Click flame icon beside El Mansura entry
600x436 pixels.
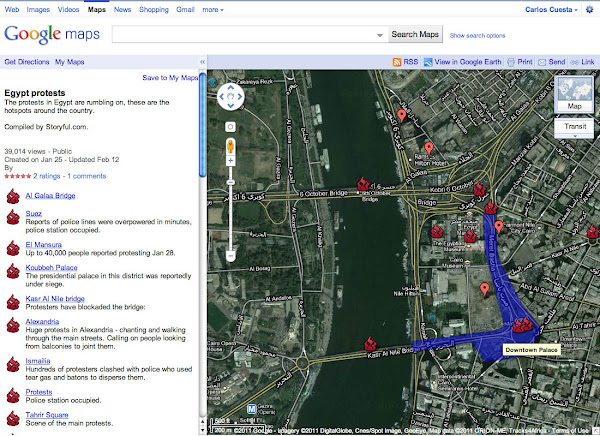13,248
